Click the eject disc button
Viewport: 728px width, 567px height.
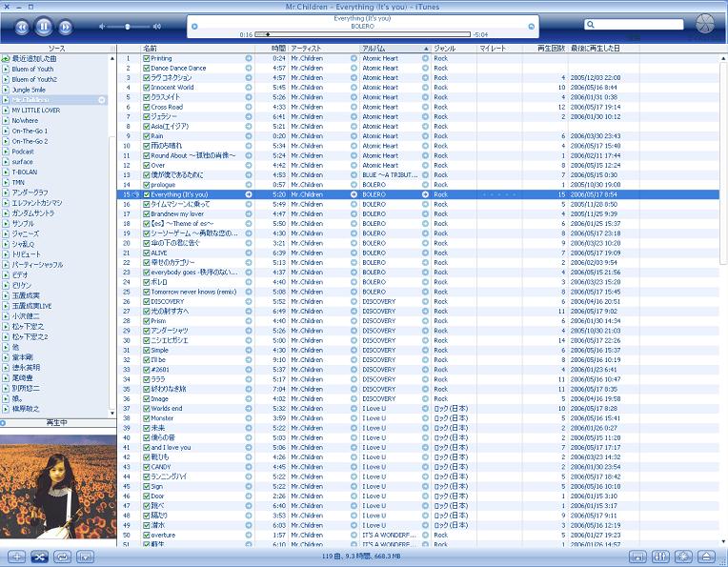pos(706,557)
